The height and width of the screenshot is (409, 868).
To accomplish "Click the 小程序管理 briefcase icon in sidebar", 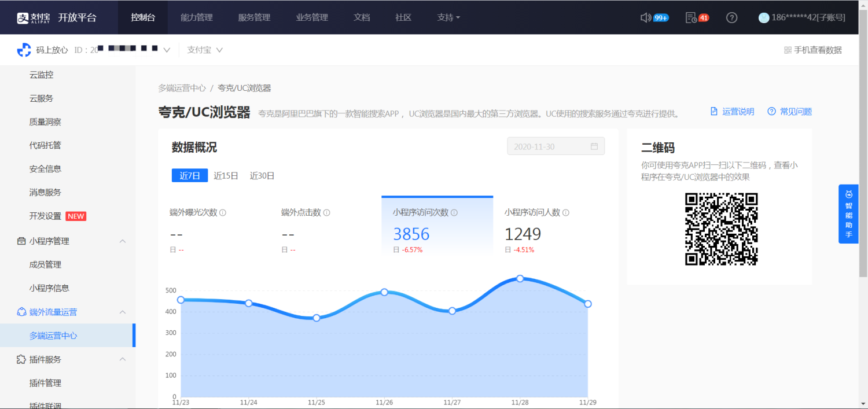I will (x=21, y=241).
